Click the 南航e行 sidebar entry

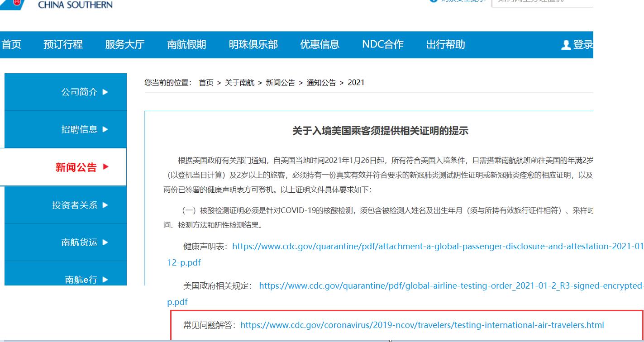(x=81, y=279)
